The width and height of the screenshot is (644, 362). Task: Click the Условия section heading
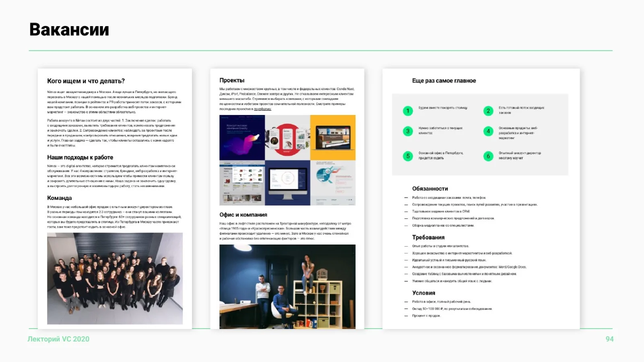coord(423,293)
